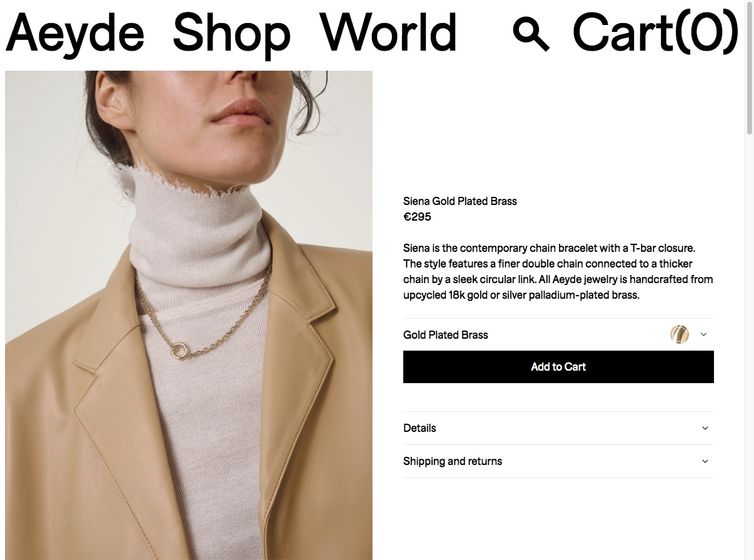Open search via the magnifier icon
754x560 pixels.
tap(531, 34)
